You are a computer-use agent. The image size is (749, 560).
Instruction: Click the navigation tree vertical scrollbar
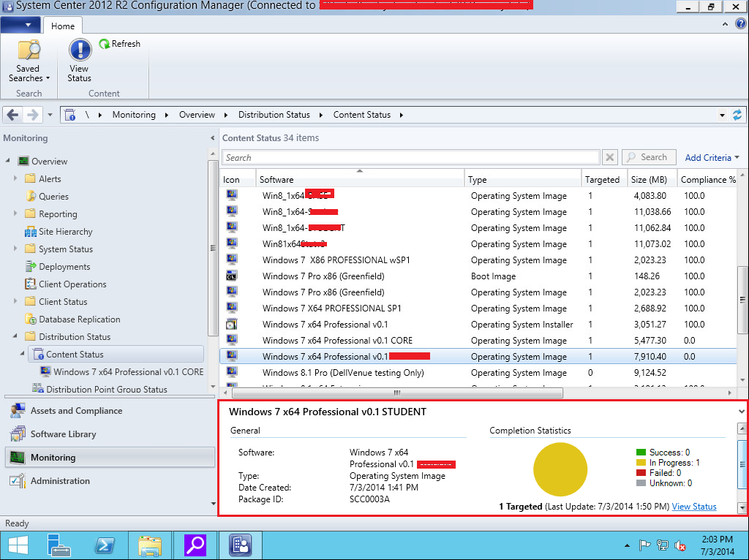[x=213, y=249]
